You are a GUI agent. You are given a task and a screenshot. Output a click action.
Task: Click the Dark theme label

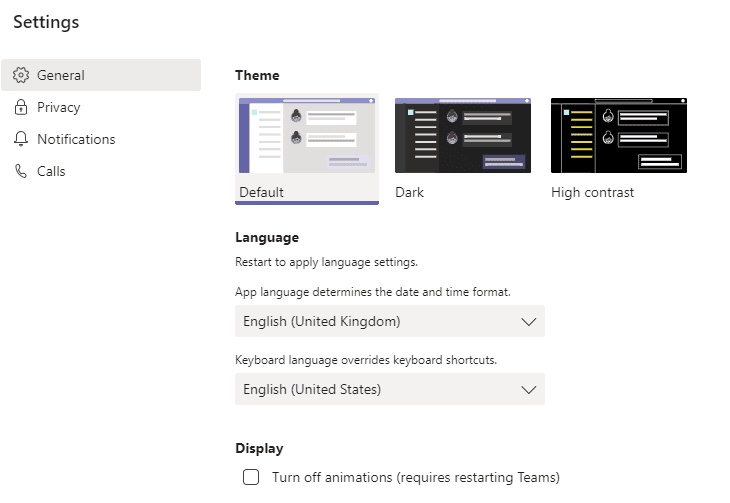pos(409,192)
